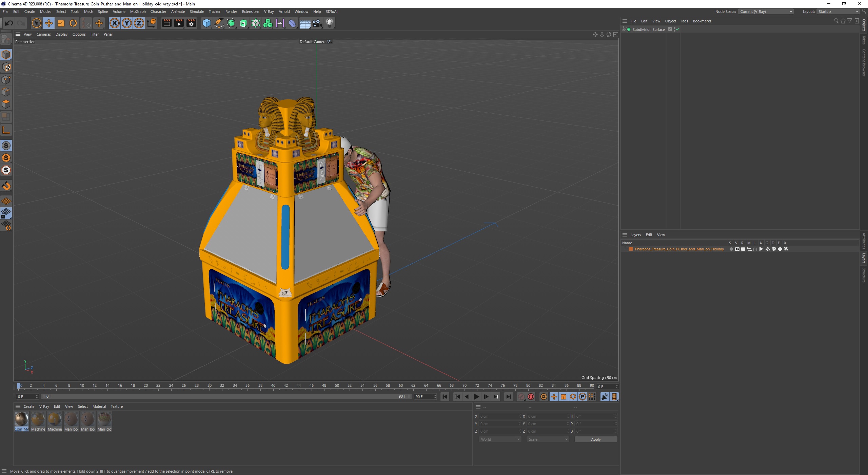Open Material manager hamburger menu

click(x=18, y=406)
